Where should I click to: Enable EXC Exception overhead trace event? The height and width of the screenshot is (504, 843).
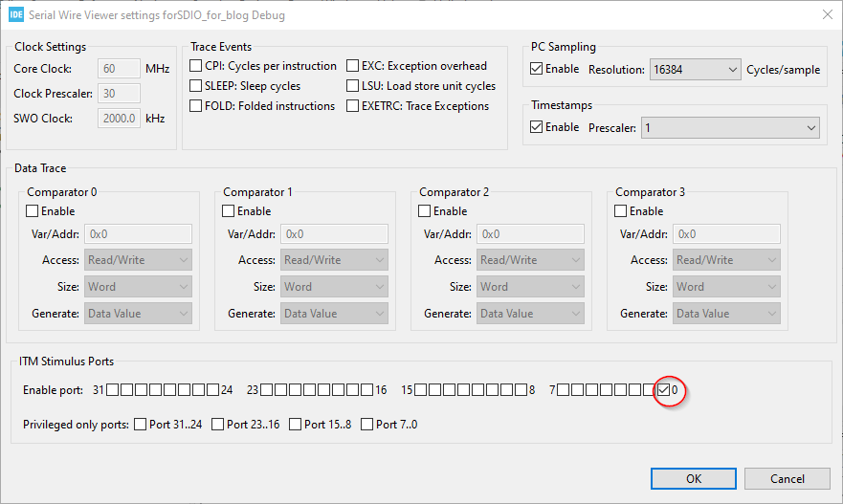pyautogui.click(x=353, y=66)
